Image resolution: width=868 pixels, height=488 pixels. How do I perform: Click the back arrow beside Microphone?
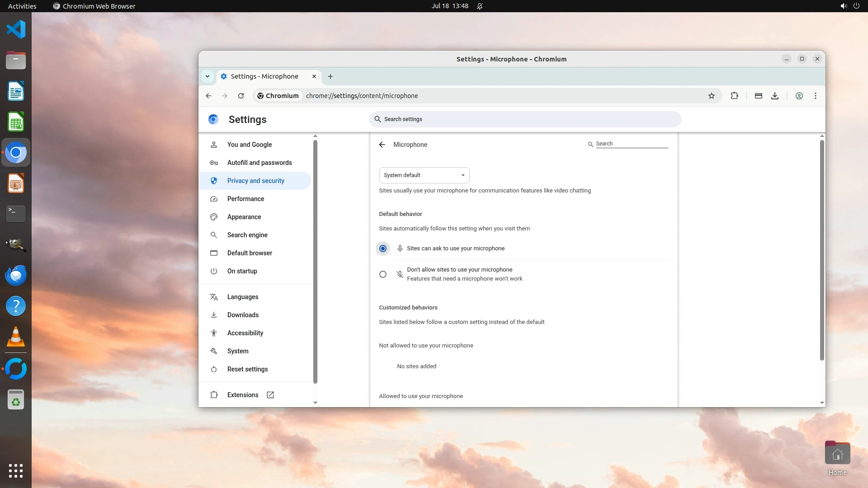click(382, 145)
